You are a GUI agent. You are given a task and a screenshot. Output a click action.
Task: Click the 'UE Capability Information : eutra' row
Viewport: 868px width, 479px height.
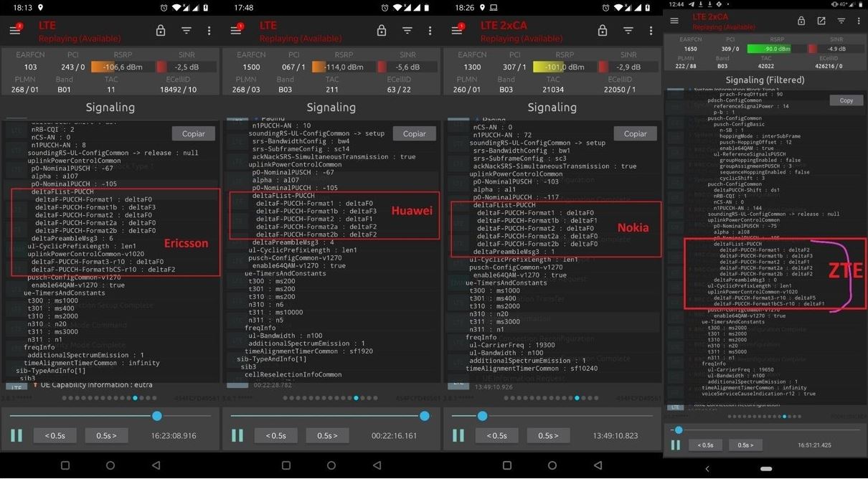point(97,384)
